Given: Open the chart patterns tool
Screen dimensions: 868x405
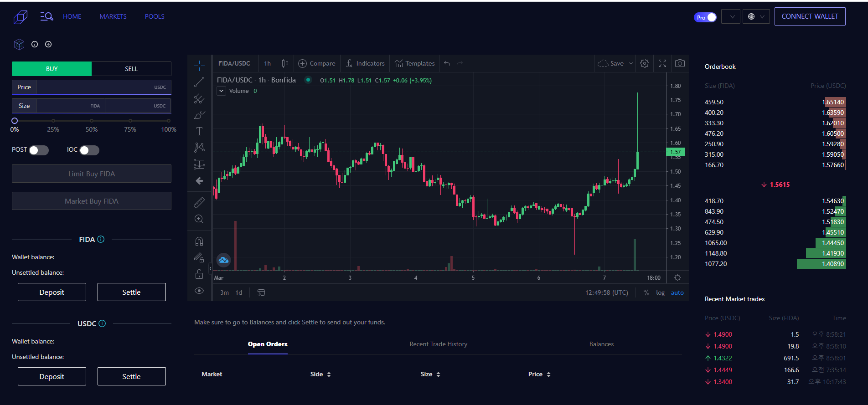Looking at the screenshot, I should 199,148.
